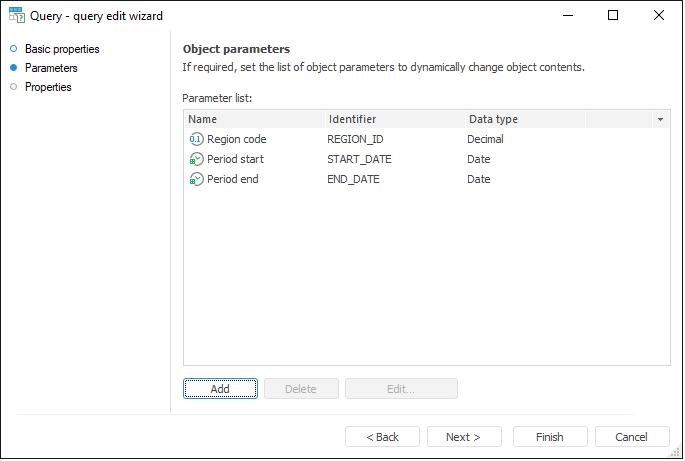Finish the query wizard
Viewport: 685px width, 461px height.
(550, 437)
